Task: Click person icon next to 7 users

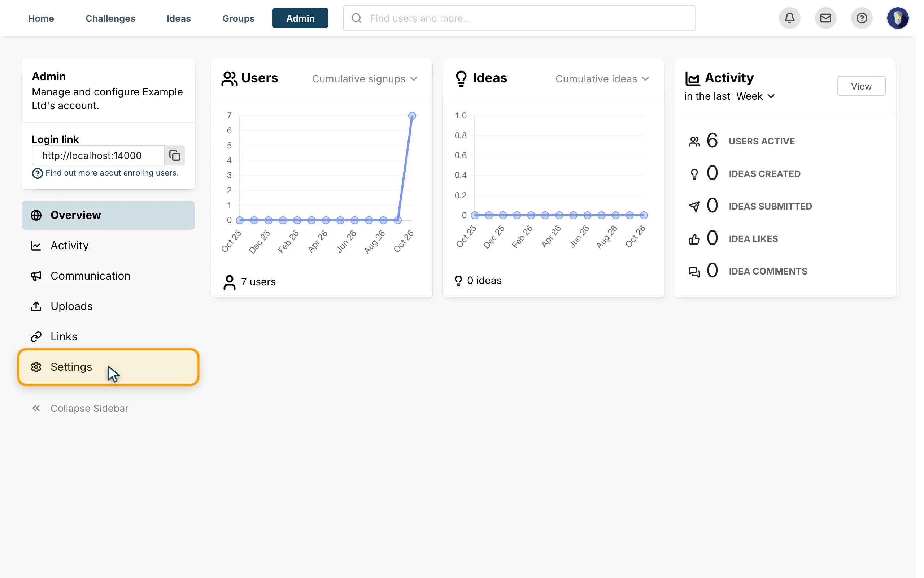Action: coord(229,282)
